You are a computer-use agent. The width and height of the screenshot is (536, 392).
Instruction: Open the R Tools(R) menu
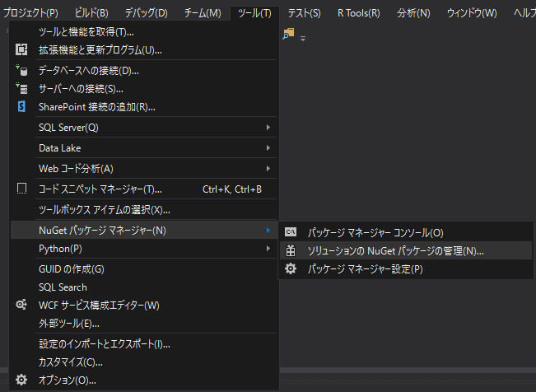pos(359,13)
